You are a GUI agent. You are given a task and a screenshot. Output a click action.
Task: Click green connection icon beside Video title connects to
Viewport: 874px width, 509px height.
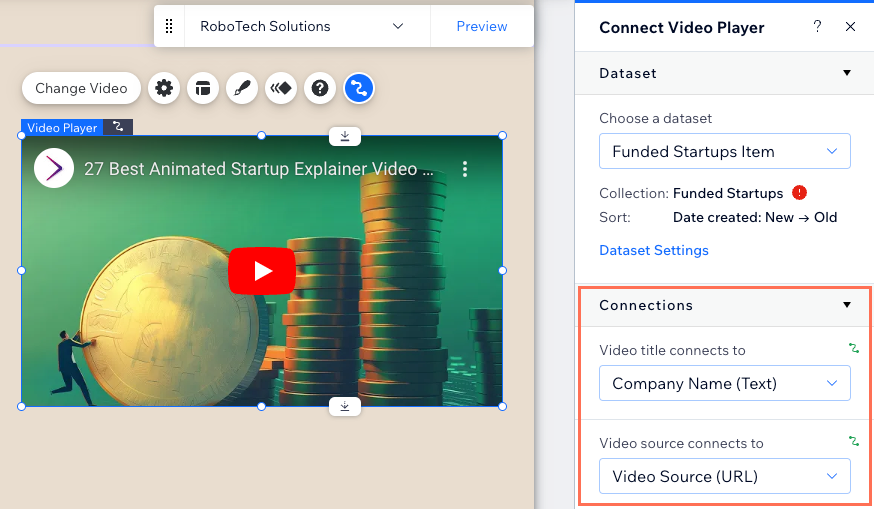(x=853, y=348)
